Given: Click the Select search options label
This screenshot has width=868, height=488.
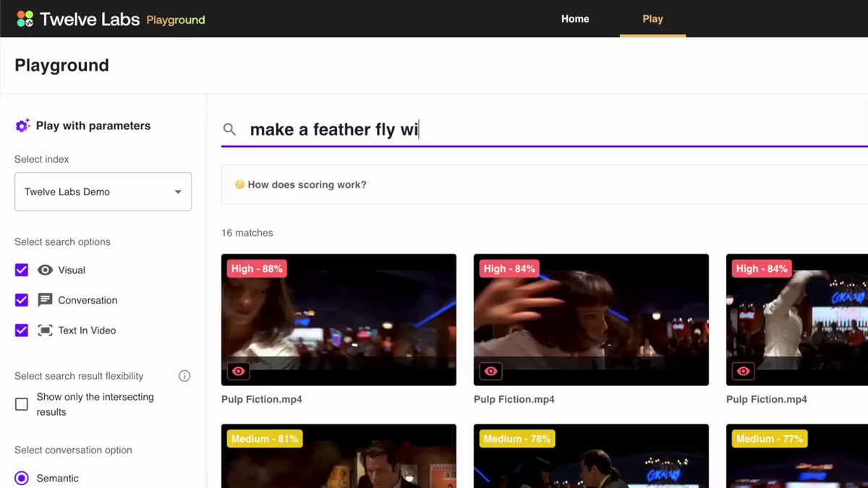Looking at the screenshot, I should point(62,241).
